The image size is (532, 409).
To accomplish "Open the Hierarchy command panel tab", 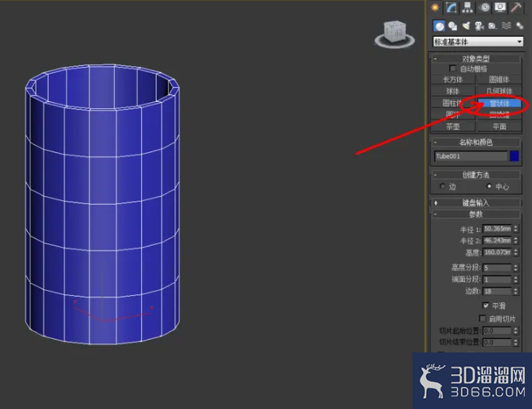I will 467,7.
